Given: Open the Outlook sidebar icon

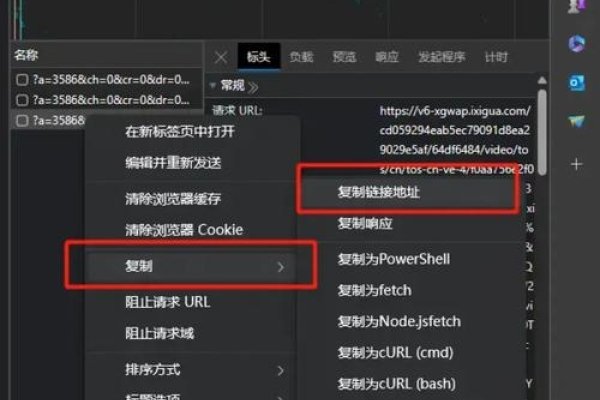Looking at the screenshot, I should coord(577,83).
